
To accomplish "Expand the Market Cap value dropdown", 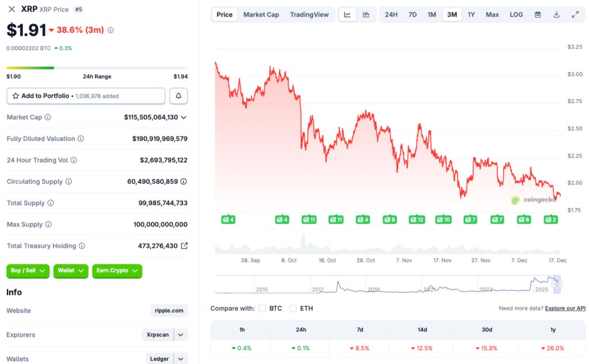I will tap(184, 117).
